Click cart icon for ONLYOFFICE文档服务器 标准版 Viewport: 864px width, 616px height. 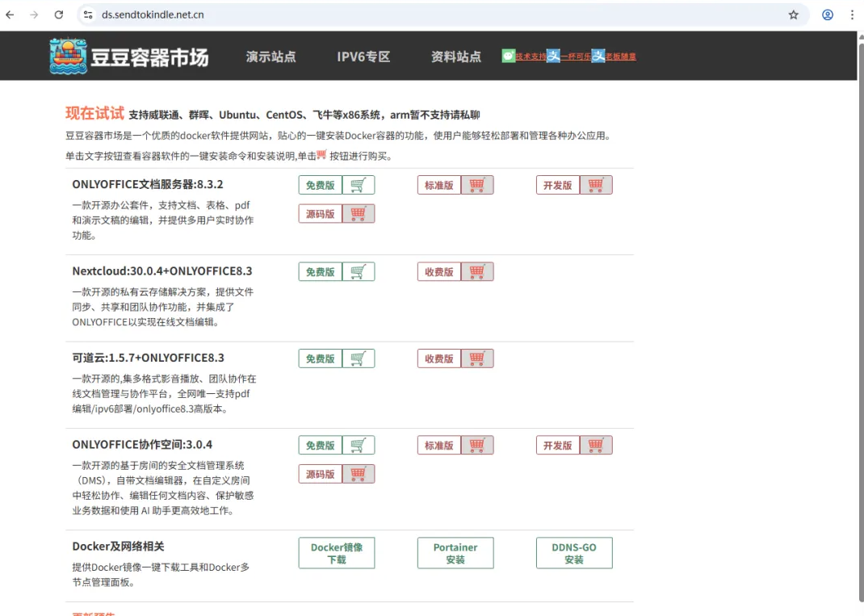click(477, 185)
